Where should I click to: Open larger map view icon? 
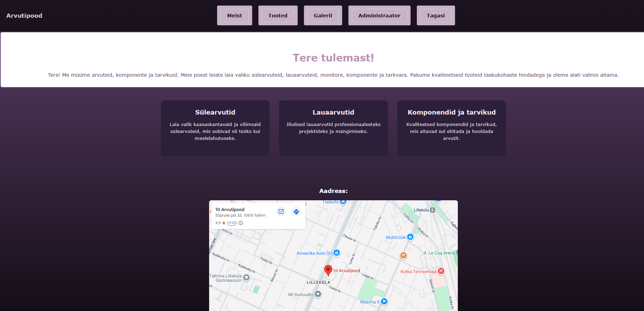coord(281,211)
